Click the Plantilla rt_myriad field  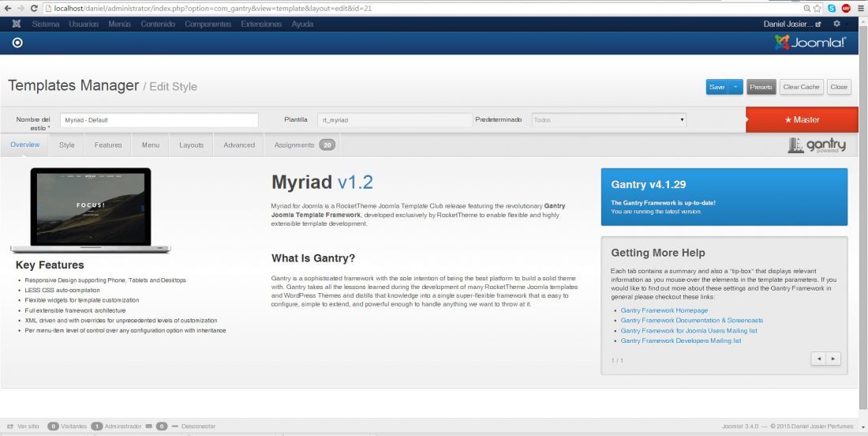tap(394, 120)
